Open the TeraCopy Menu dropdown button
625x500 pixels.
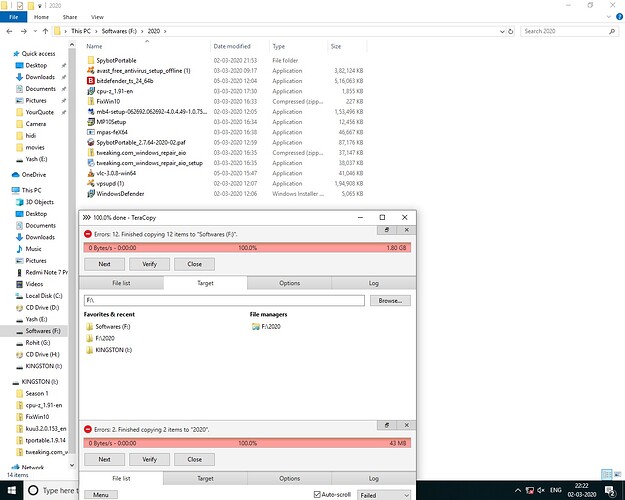click(98, 494)
